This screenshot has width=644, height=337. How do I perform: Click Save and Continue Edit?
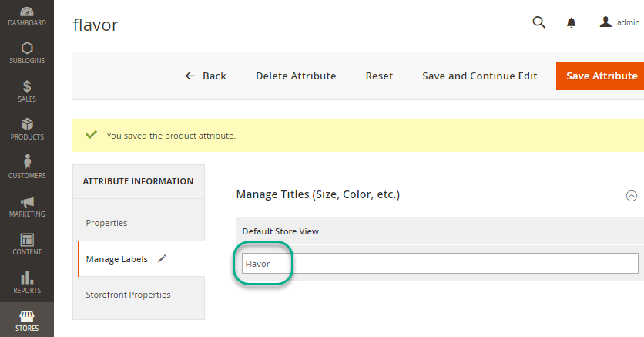[479, 76]
